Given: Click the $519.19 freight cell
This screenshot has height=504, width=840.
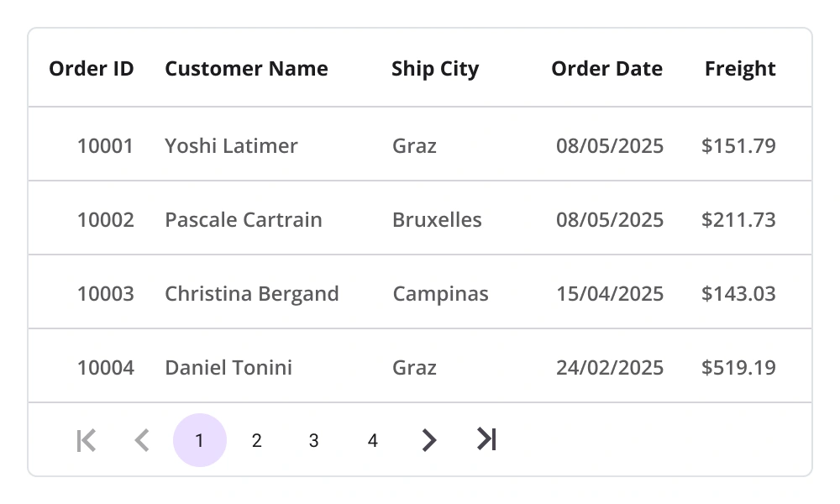Looking at the screenshot, I should [738, 368].
